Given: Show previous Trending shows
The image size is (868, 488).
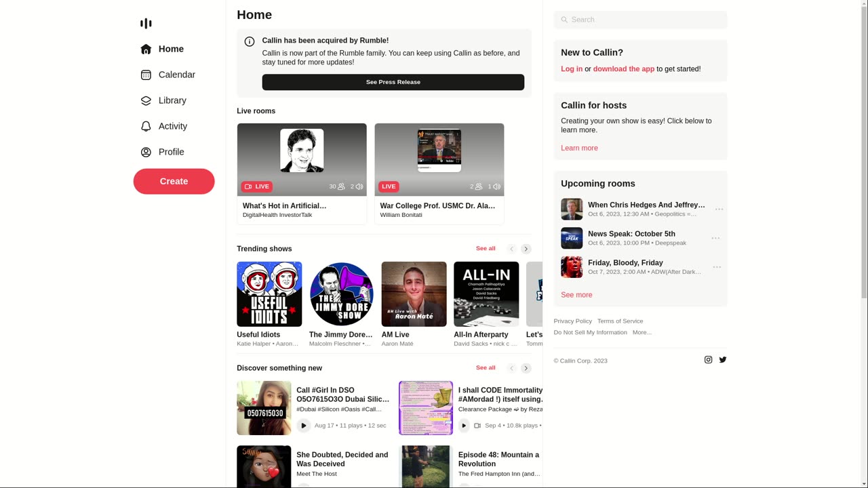Looking at the screenshot, I should (x=512, y=249).
